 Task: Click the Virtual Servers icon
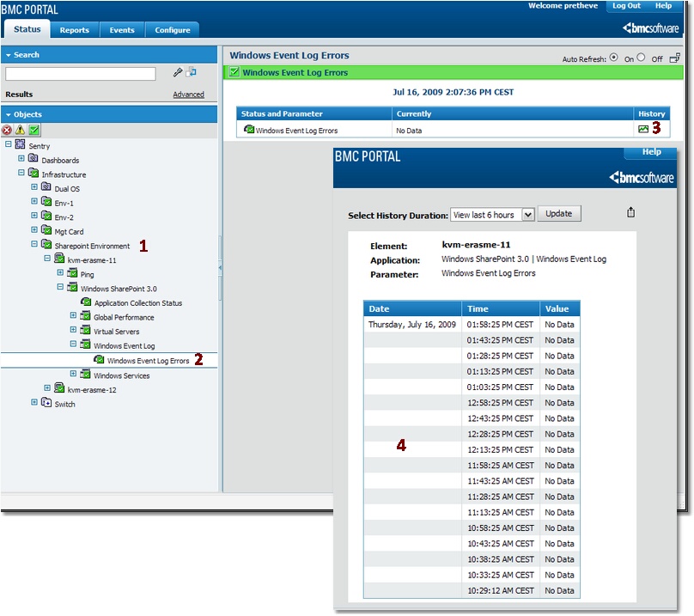pyautogui.click(x=85, y=330)
